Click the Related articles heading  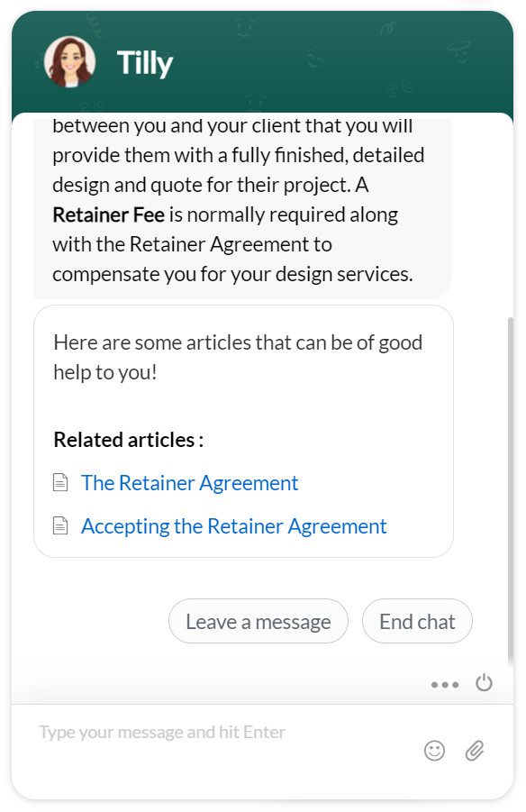(x=129, y=440)
